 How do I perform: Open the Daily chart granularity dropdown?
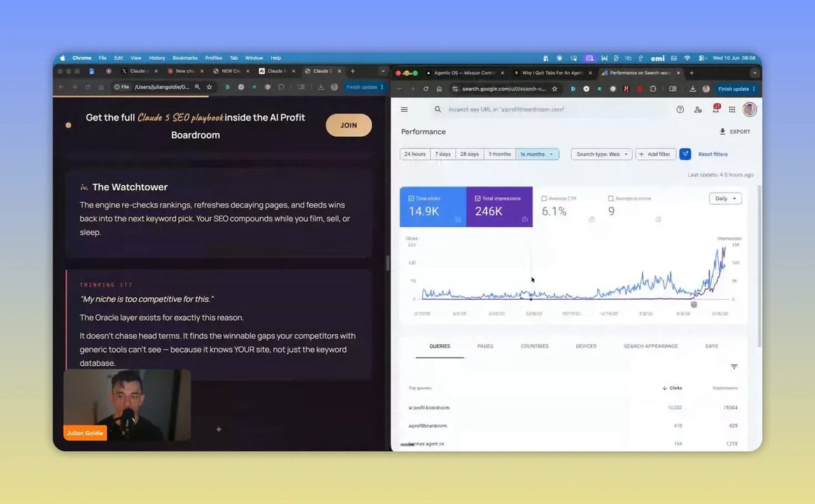725,199
